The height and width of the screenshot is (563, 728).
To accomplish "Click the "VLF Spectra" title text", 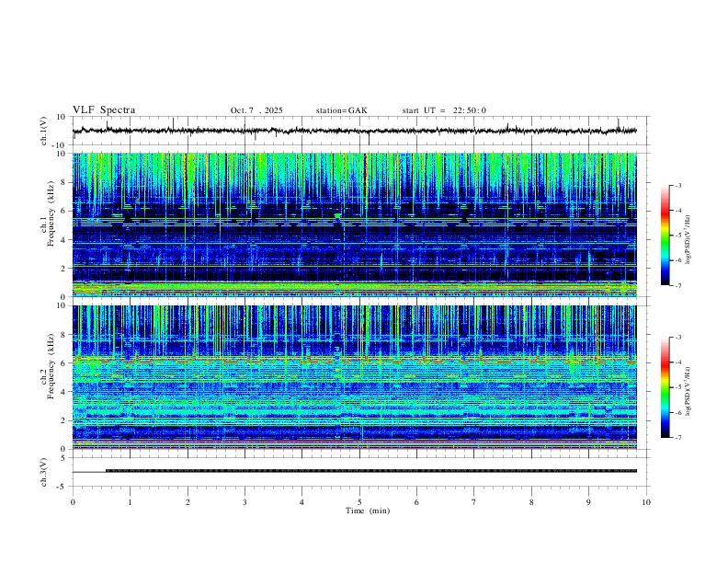I will [x=104, y=110].
